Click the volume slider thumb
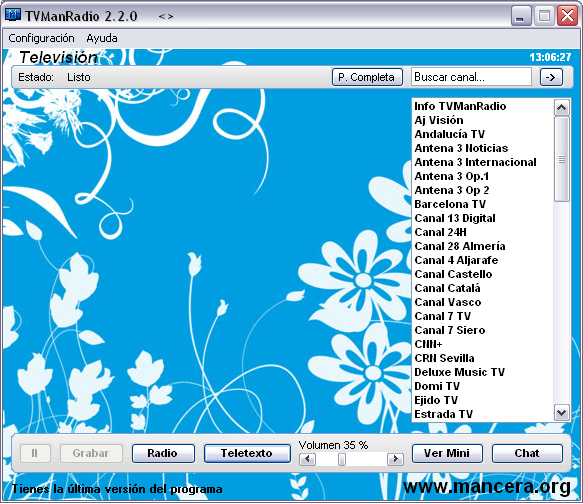Image resolution: width=583 pixels, height=504 pixels. click(342, 459)
